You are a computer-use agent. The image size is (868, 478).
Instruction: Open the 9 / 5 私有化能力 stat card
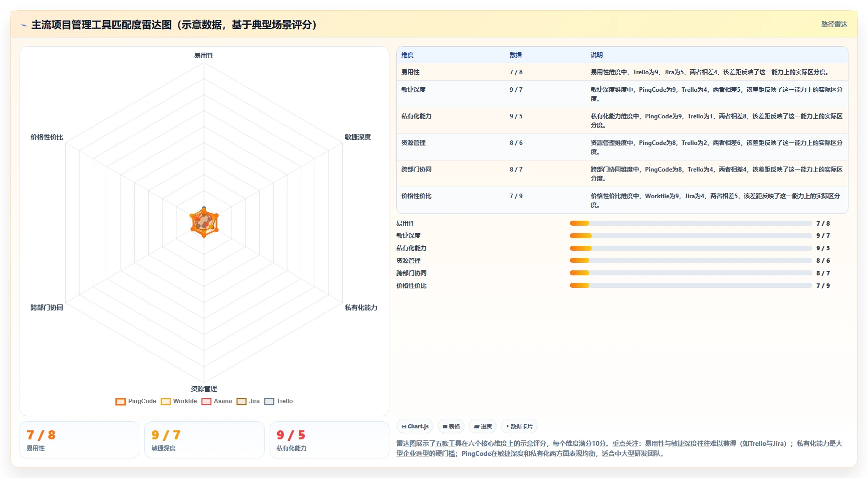pyautogui.click(x=329, y=440)
